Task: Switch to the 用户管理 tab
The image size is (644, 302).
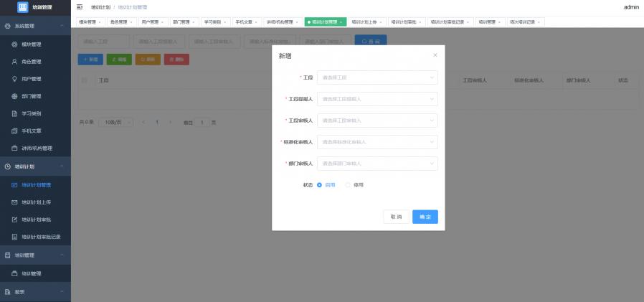Action: coord(150,22)
